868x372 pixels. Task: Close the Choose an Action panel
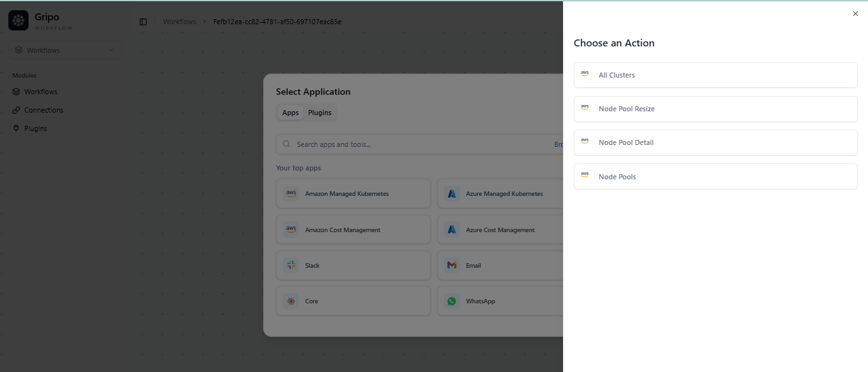coord(855,14)
